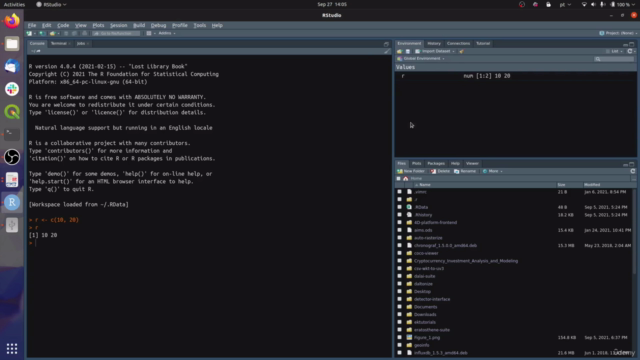Click the workspace panes grid icon
This screenshot has width=640, height=360.
pos(149,33)
